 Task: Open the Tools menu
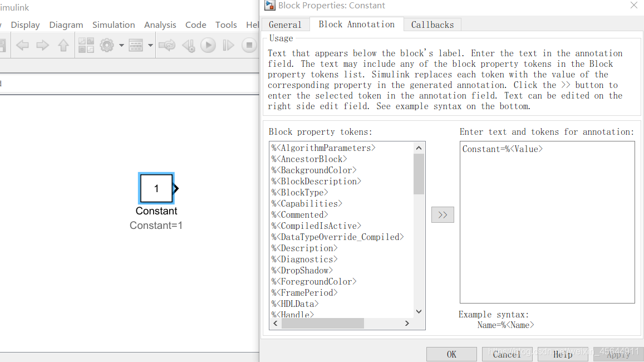click(x=226, y=25)
